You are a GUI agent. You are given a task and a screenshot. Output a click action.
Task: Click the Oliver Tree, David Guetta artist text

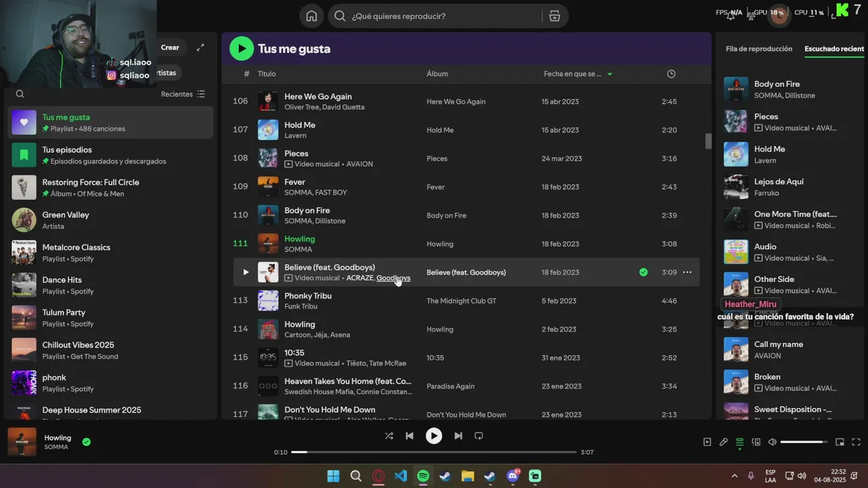click(324, 107)
